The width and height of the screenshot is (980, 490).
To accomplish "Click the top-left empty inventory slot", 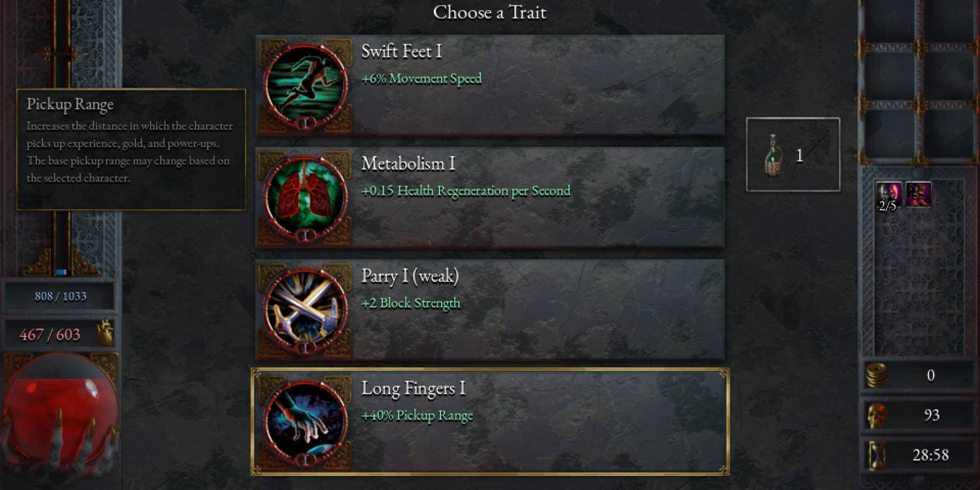I will pyautogui.click(x=890, y=22).
